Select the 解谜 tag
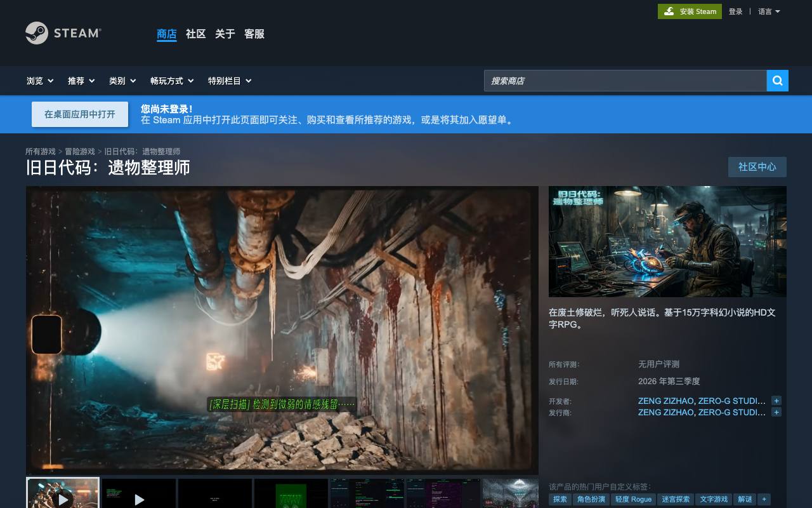This screenshot has height=508, width=812. (745, 499)
